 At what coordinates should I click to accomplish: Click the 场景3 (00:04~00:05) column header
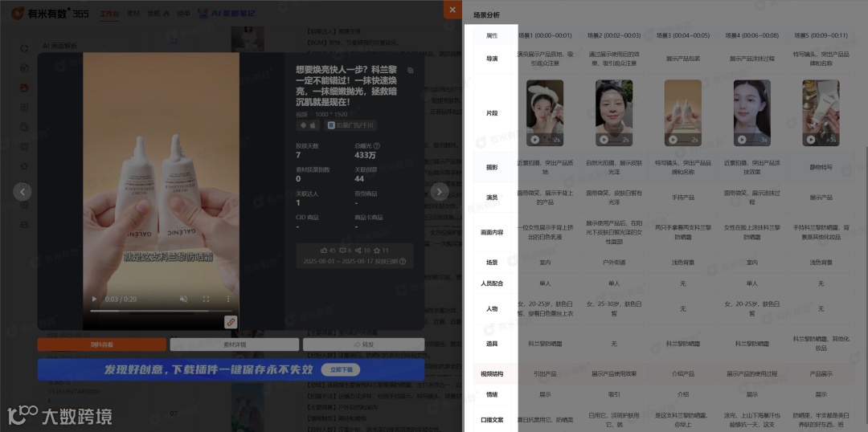682,35
